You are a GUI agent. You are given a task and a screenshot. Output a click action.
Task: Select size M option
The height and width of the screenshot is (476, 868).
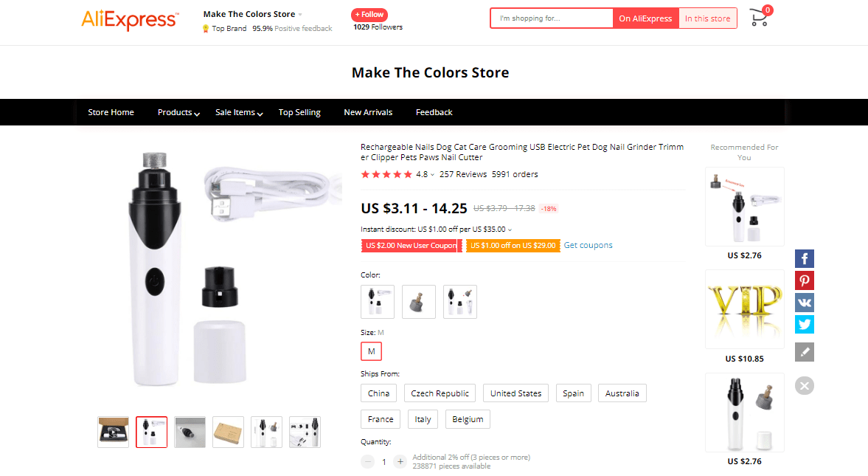coord(371,351)
